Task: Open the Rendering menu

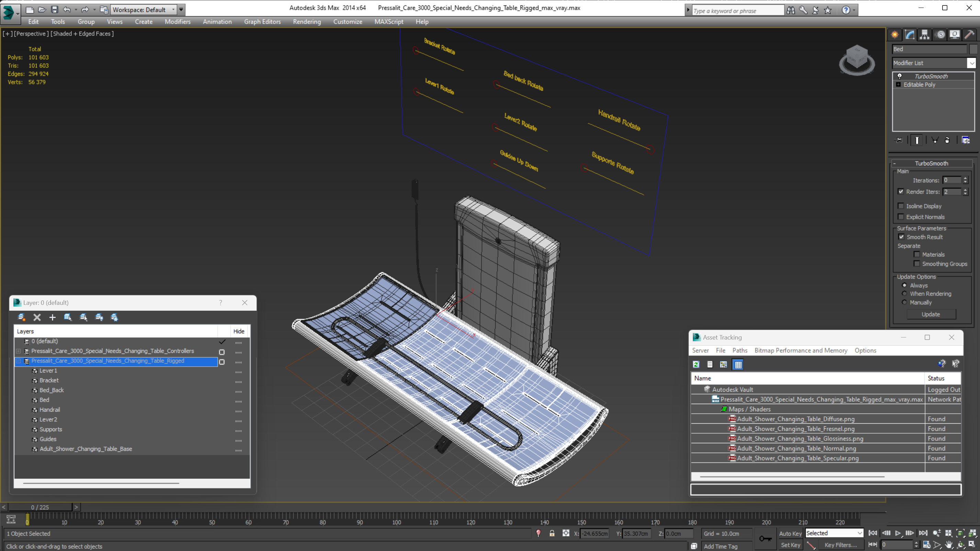Action: pyautogui.click(x=307, y=22)
